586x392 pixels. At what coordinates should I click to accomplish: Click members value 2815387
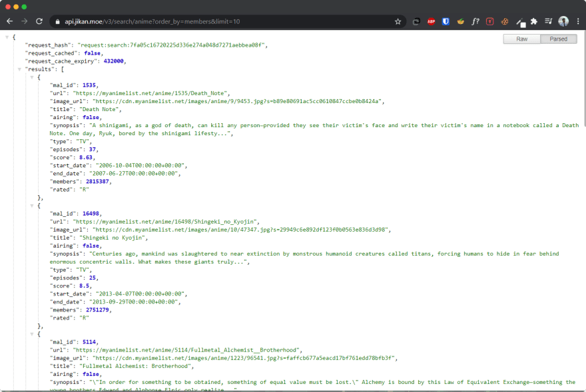(x=97, y=182)
